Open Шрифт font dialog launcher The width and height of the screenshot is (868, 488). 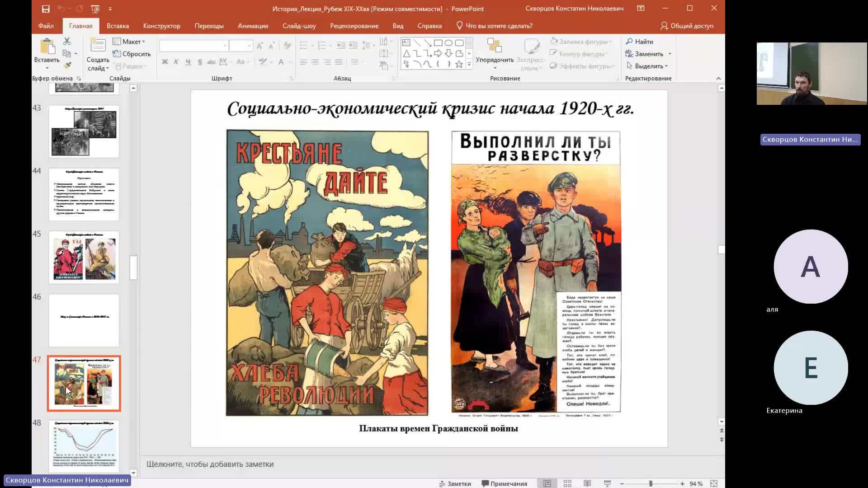pos(291,79)
